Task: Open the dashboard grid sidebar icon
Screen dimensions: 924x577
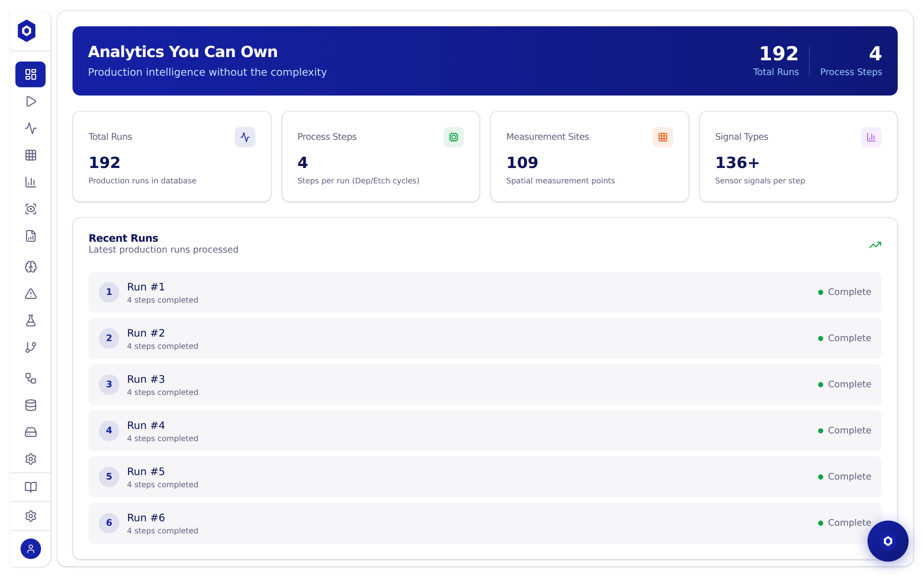Action: coord(30,74)
